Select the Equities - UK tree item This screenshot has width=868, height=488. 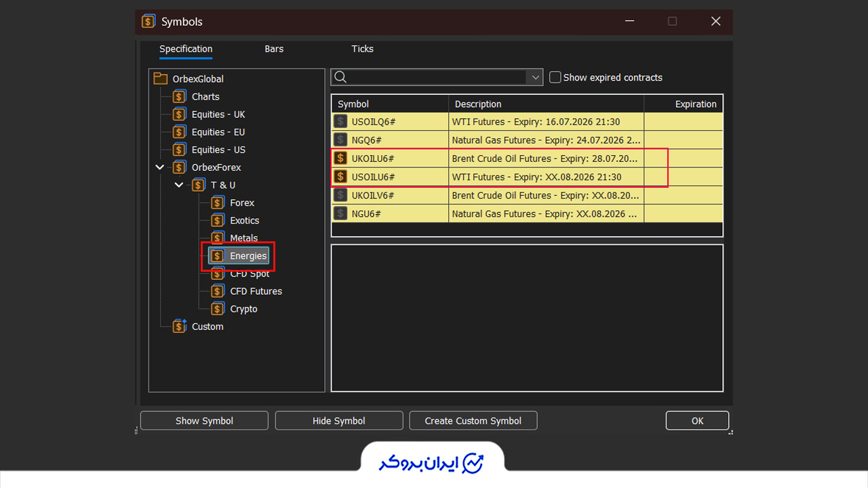click(x=218, y=115)
